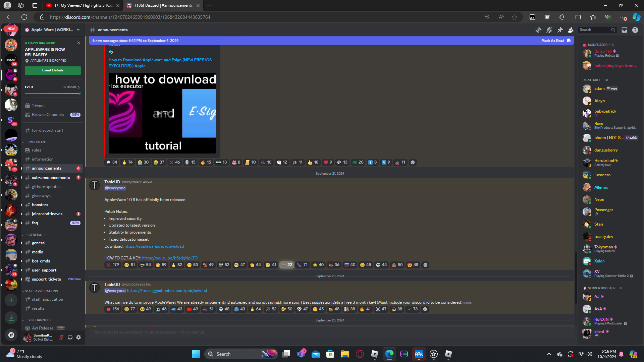Toggle the reaction showing count 74
This screenshot has width=644, height=362.
pos(127,162)
